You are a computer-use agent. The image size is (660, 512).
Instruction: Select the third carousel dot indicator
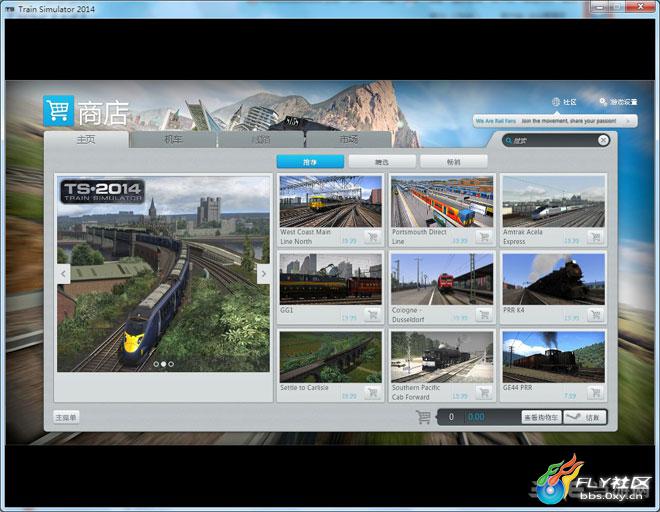click(171, 364)
